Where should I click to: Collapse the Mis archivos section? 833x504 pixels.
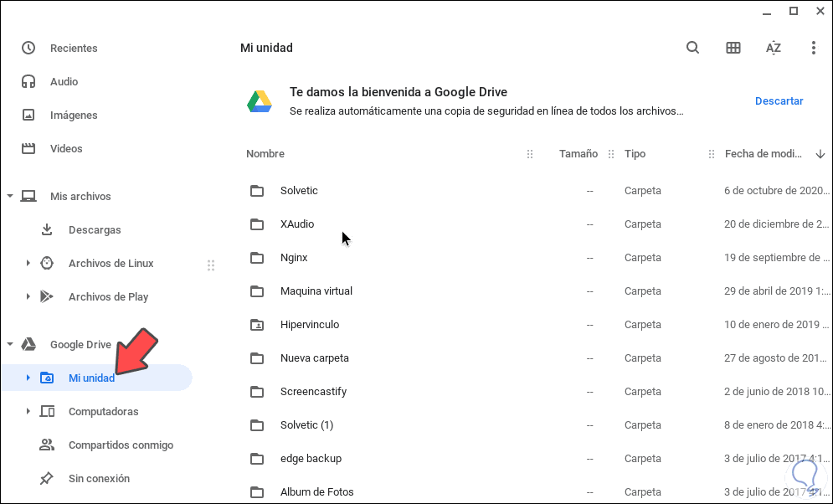[10, 196]
